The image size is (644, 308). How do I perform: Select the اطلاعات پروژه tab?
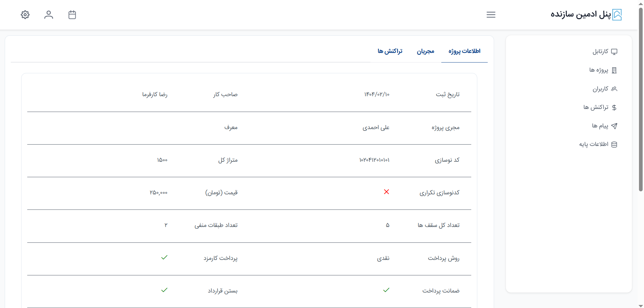point(464,51)
